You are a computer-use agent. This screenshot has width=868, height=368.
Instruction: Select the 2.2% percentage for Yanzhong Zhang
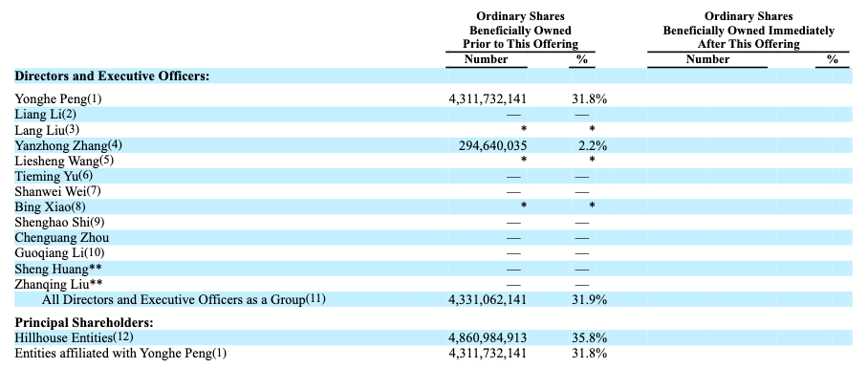tap(592, 146)
